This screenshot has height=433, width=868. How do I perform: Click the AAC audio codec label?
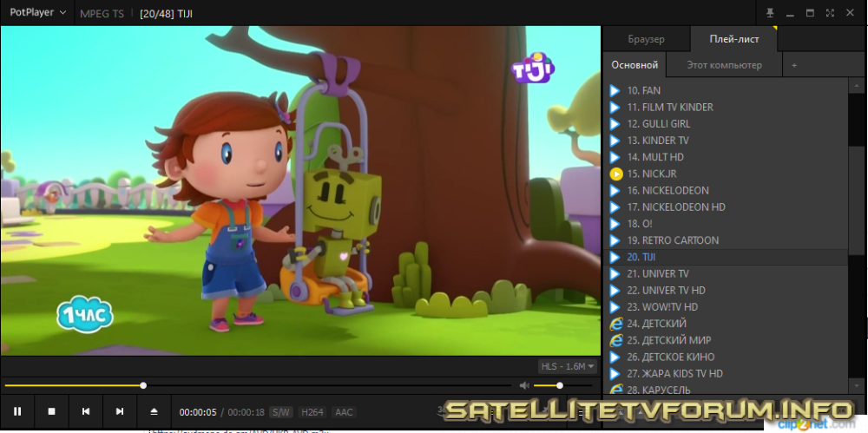[x=344, y=412]
